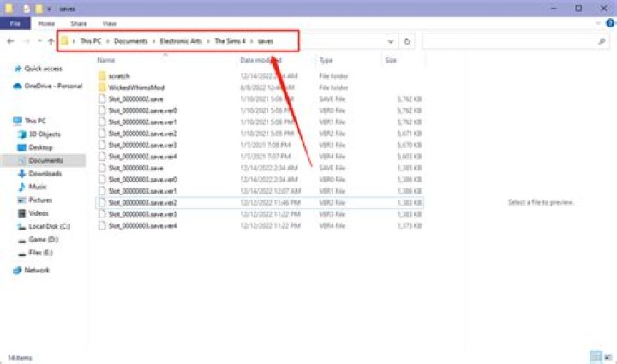The height and width of the screenshot is (364, 617).
Task: Open the Share ribbon tab
Action: coord(78,24)
